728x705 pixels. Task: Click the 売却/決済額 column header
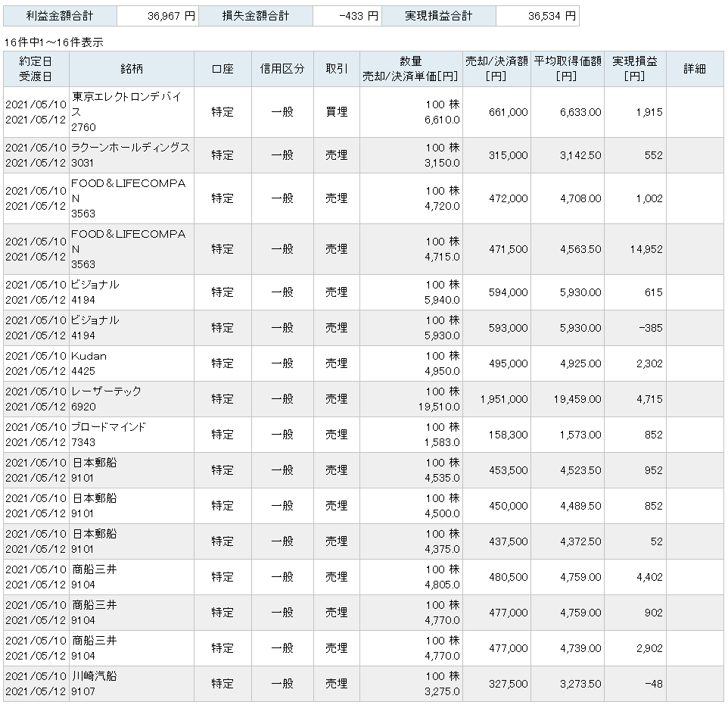point(496,69)
